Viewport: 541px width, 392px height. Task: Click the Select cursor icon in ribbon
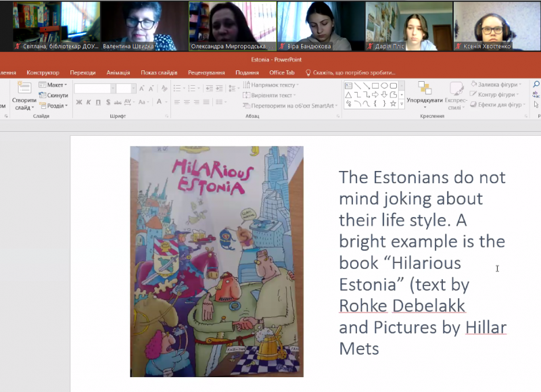point(536,105)
